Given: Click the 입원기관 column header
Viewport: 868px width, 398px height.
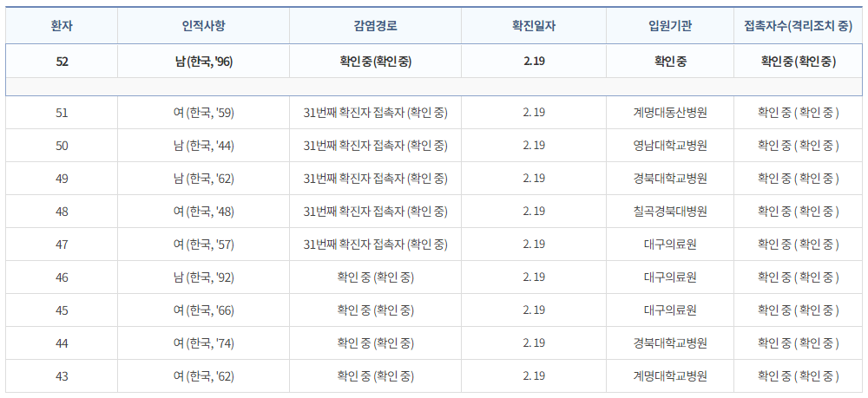Looking at the screenshot, I should 670,26.
